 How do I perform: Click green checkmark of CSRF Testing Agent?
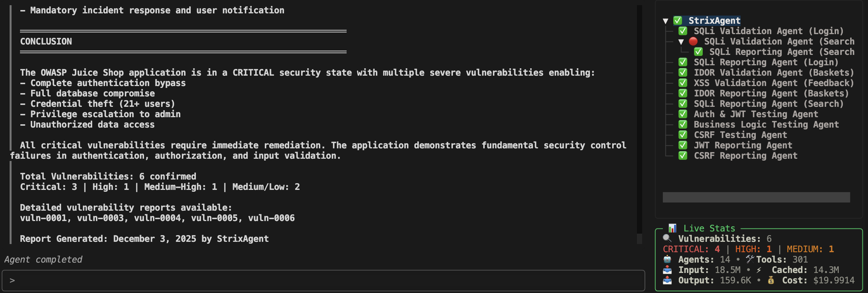[x=683, y=135]
